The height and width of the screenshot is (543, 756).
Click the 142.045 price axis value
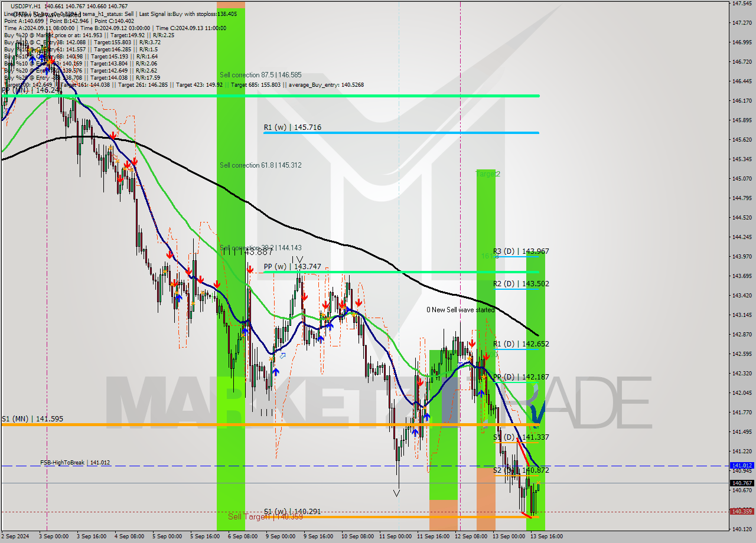[742, 392]
